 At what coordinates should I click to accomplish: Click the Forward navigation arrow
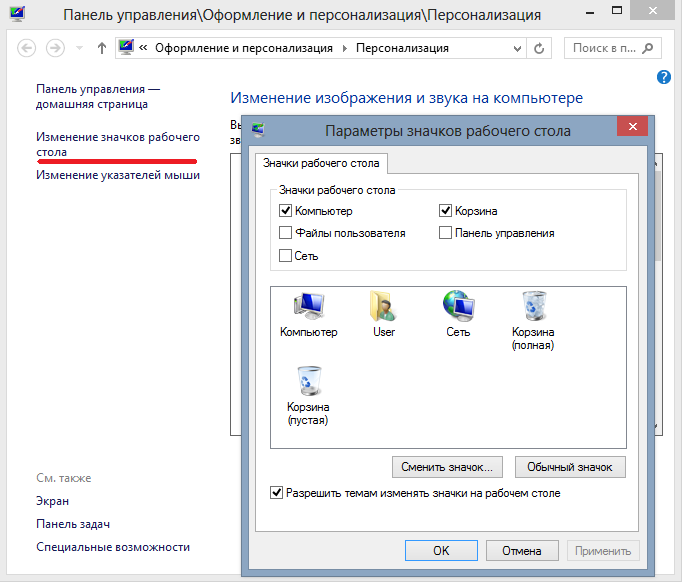click(x=55, y=48)
